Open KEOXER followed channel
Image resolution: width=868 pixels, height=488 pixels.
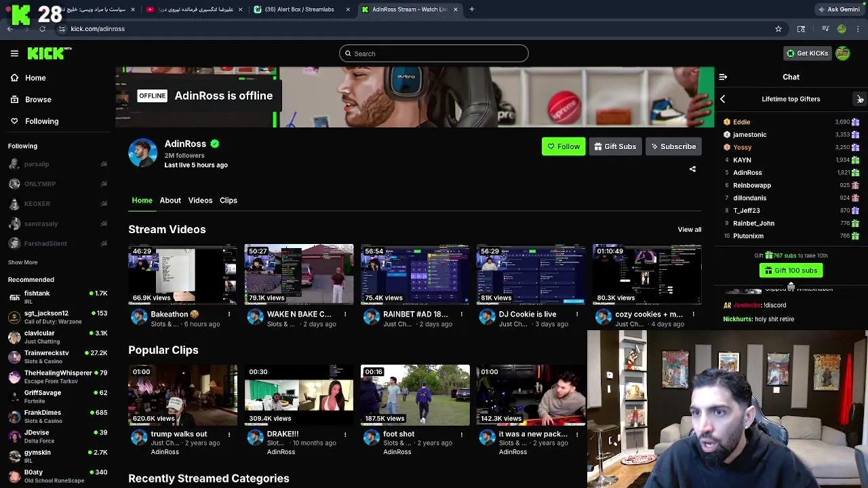(x=58, y=204)
